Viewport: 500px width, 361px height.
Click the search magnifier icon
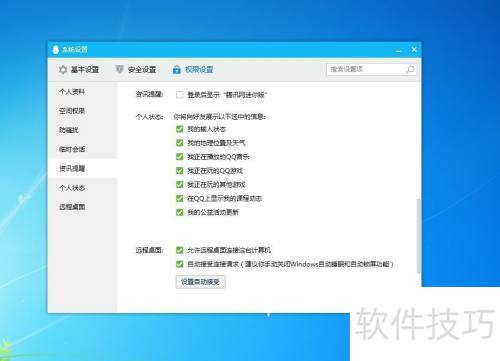(x=410, y=69)
